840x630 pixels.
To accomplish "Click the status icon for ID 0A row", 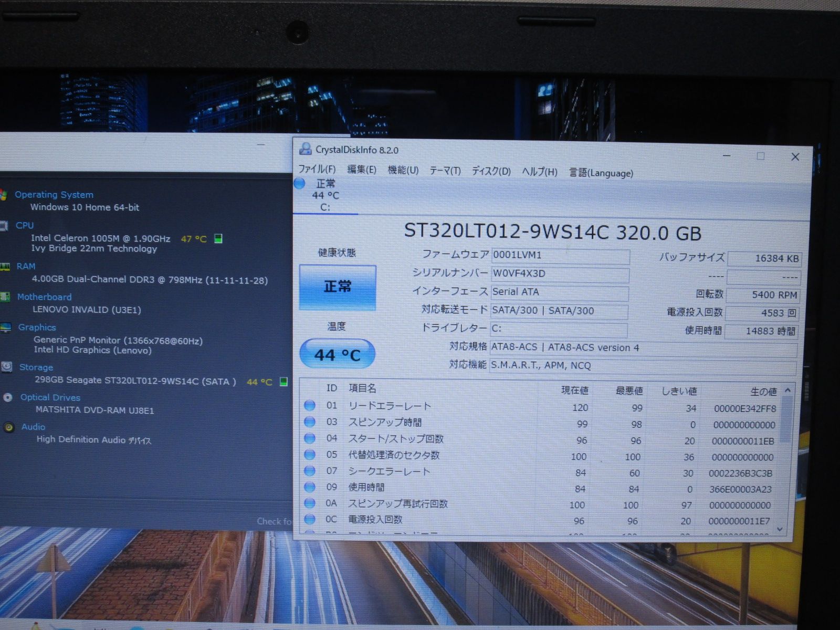I will point(310,503).
